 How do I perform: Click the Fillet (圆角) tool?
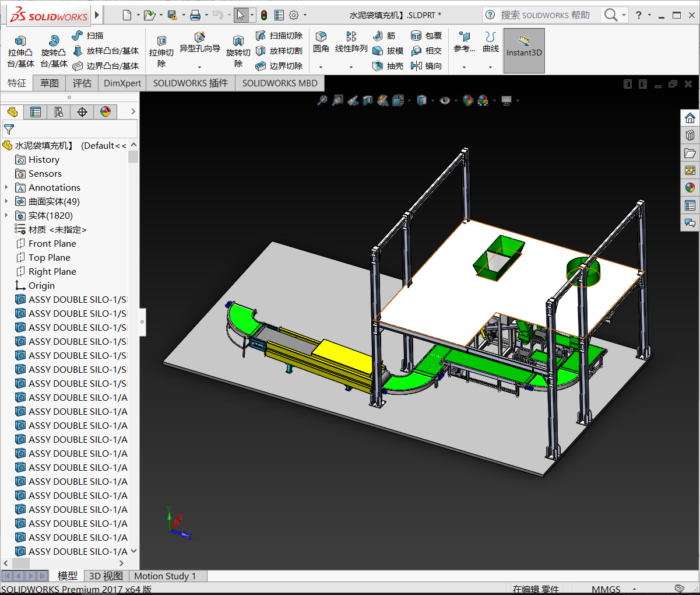321,43
